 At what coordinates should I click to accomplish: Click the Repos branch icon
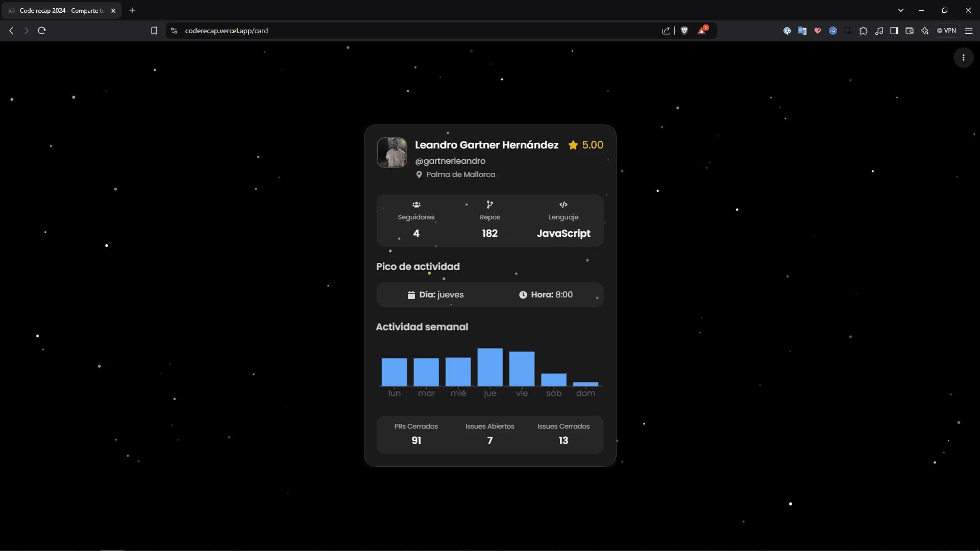(489, 205)
